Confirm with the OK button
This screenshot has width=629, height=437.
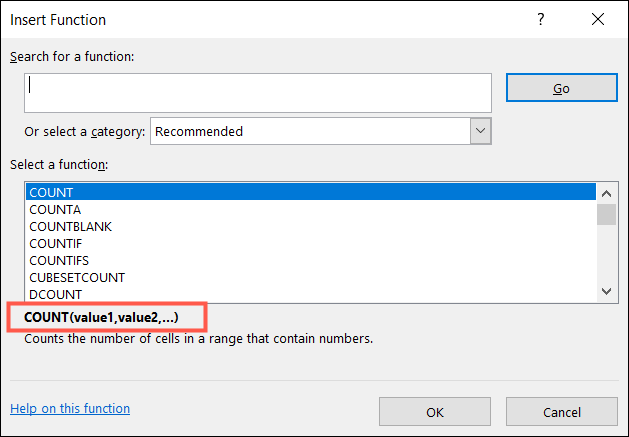434,411
